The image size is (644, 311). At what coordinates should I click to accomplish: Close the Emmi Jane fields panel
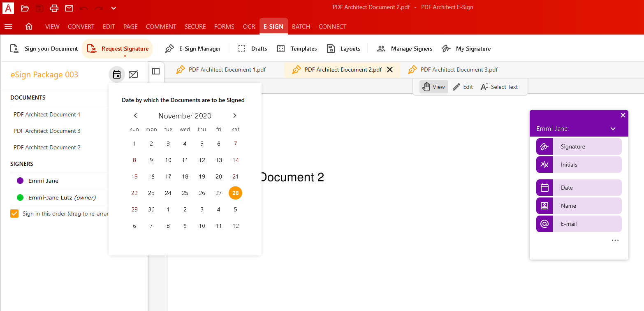pos(623,115)
